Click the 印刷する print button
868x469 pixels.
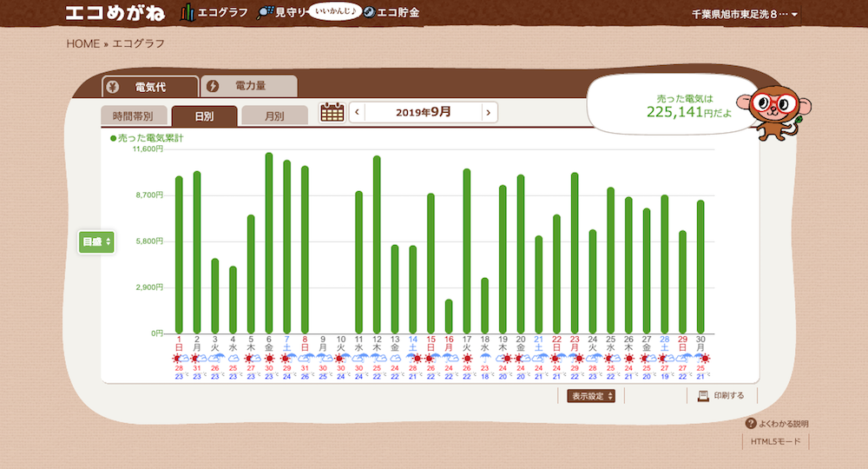point(722,396)
